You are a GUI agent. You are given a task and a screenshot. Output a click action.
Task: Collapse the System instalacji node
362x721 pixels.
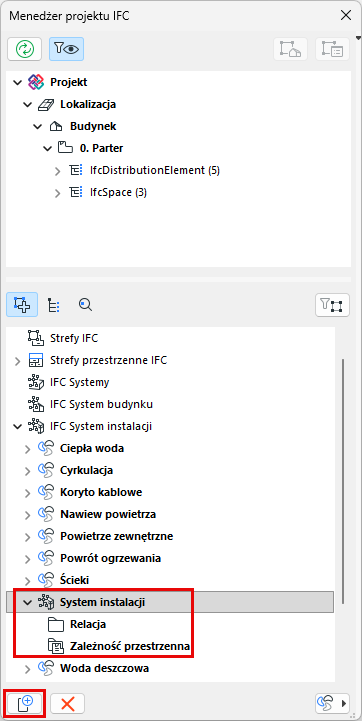tap(28, 602)
